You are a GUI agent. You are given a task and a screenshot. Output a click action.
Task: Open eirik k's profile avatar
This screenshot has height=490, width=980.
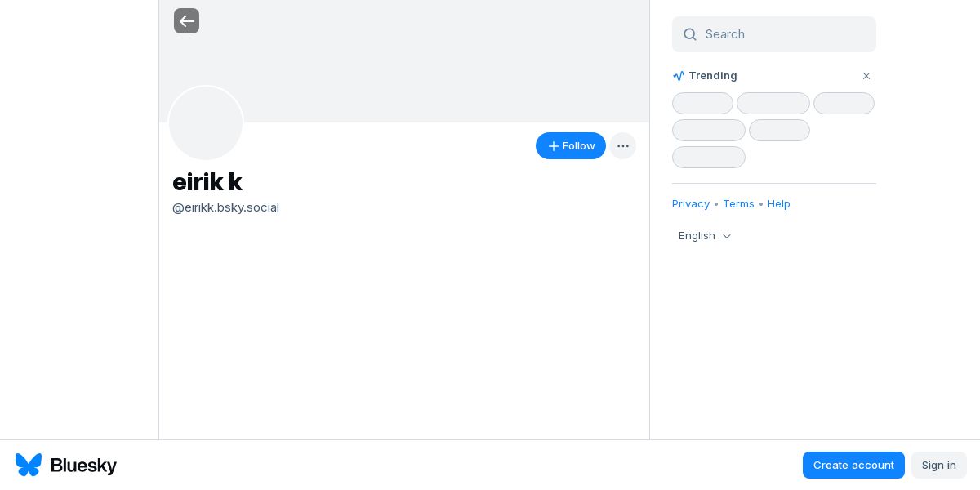click(x=206, y=123)
